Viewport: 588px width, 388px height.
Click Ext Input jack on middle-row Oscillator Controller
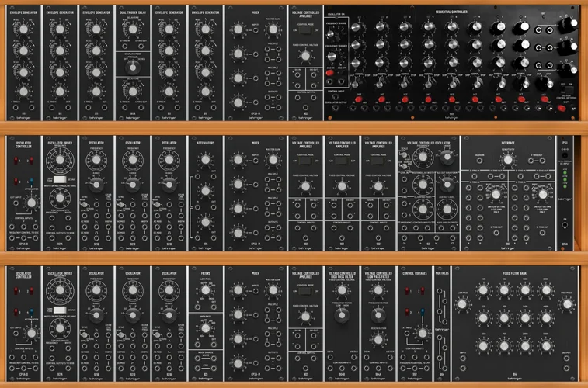click(16, 203)
